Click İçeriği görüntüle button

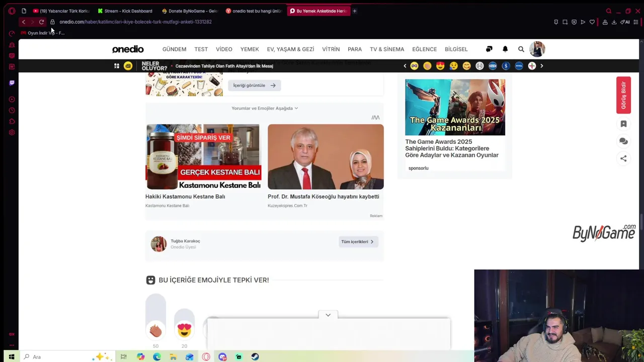[x=255, y=85]
